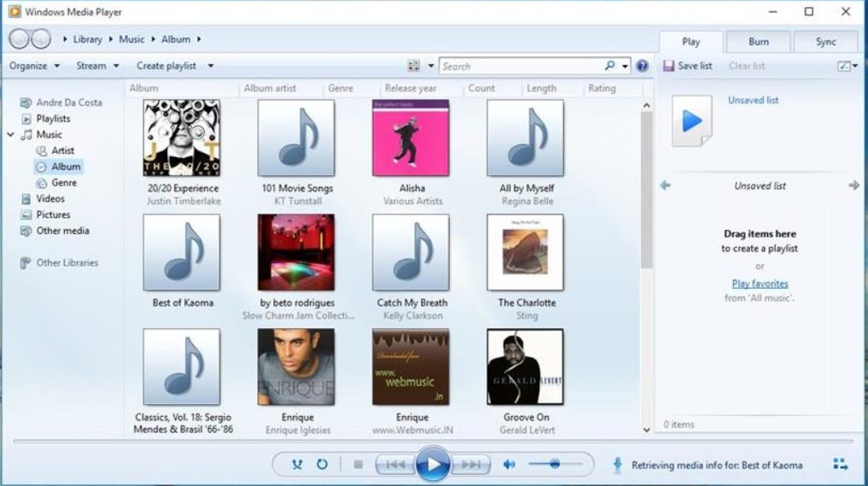This screenshot has width=868, height=486.
Task: Collapse the Music tree node
Action: point(10,135)
